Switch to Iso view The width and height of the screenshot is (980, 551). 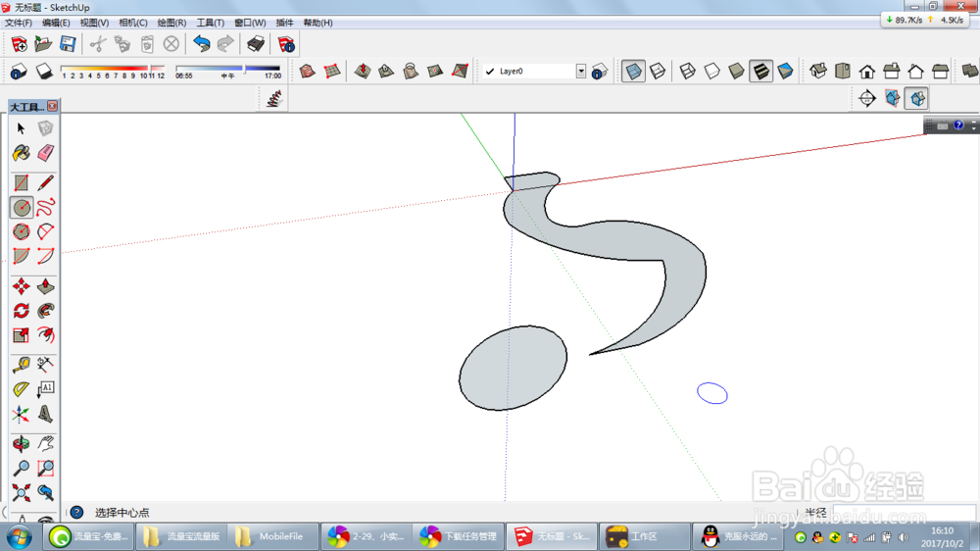click(818, 72)
